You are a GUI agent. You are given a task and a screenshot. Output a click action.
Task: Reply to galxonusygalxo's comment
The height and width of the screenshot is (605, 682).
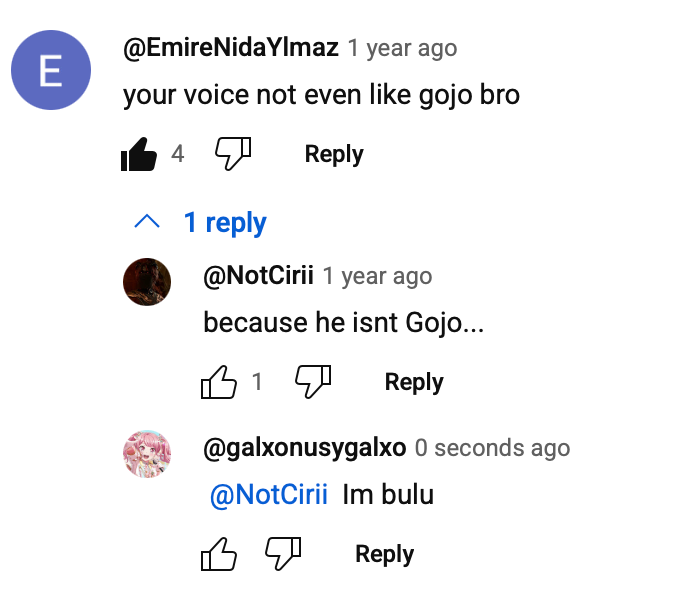click(384, 554)
